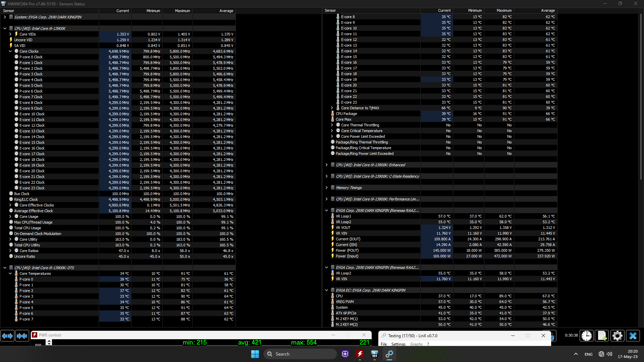The image size is (644, 362).
Task: Expand Core Thermal Throttling row
Action: pyautogui.click(x=332, y=125)
